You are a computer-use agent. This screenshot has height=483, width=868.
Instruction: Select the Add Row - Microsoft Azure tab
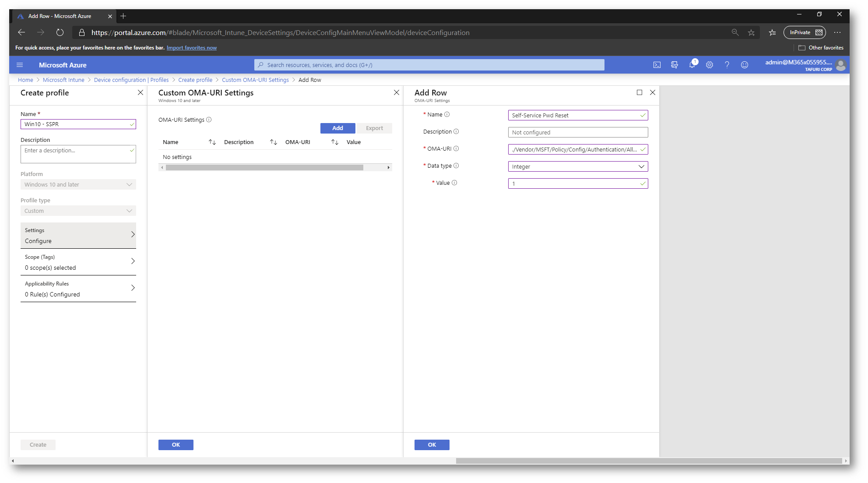63,16
